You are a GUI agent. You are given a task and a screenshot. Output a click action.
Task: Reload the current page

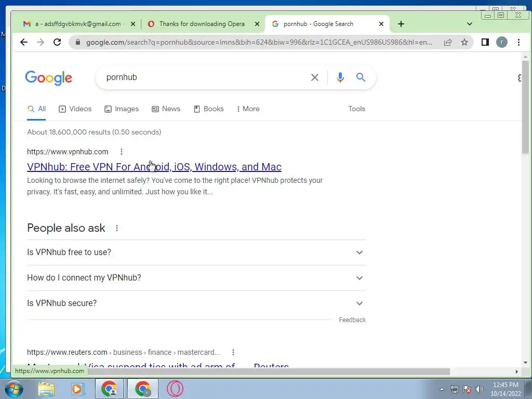click(57, 42)
